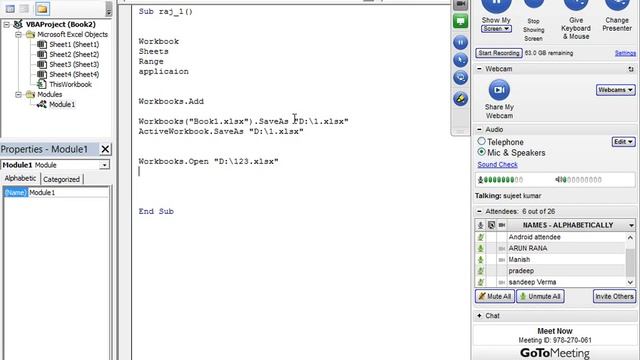Screen dimensions: 640x360
Task: Toggle mic for ARUN RANA
Action: tap(480, 248)
